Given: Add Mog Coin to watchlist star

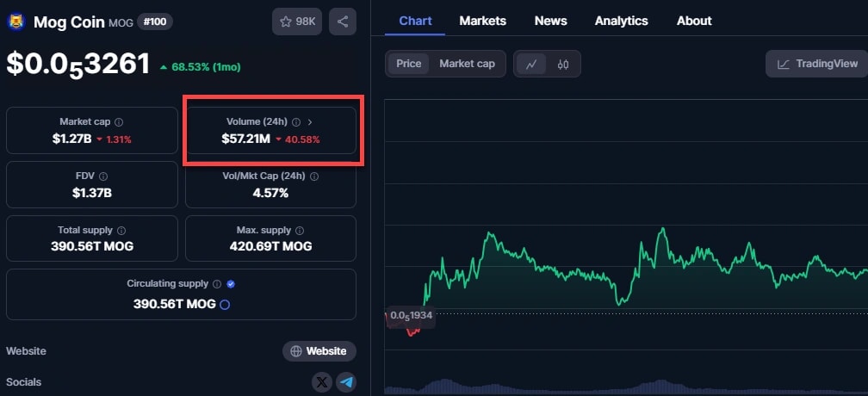Looking at the screenshot, I should pos(297,22).
